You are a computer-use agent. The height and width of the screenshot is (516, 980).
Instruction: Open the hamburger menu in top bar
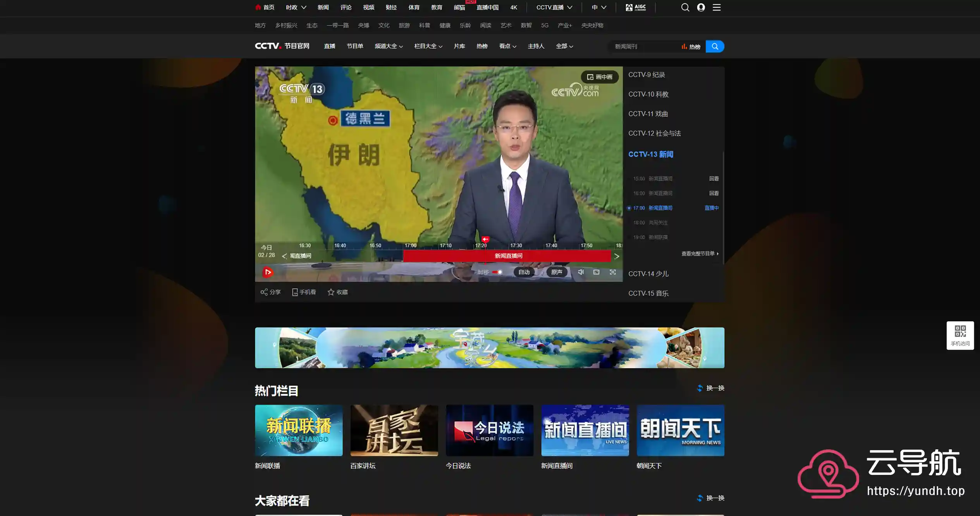717,7
